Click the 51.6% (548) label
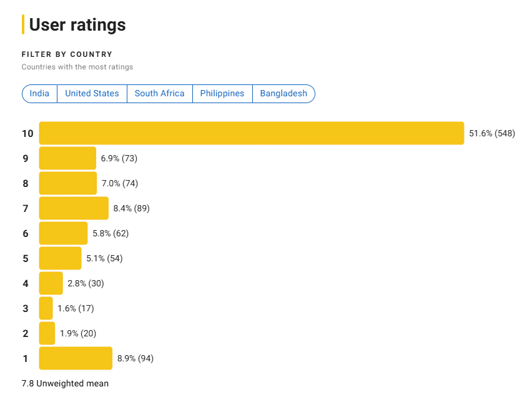532x397 pixels. tap(492, 133)
